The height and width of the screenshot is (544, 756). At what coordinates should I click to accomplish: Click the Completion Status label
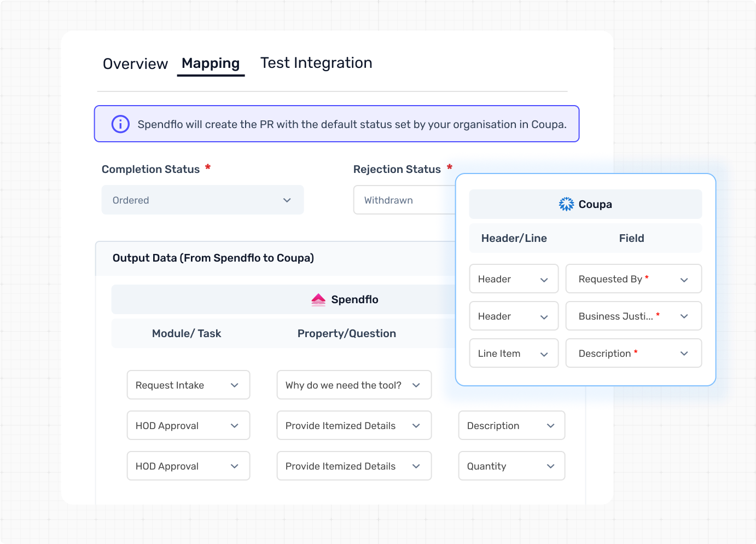[150, 169]
